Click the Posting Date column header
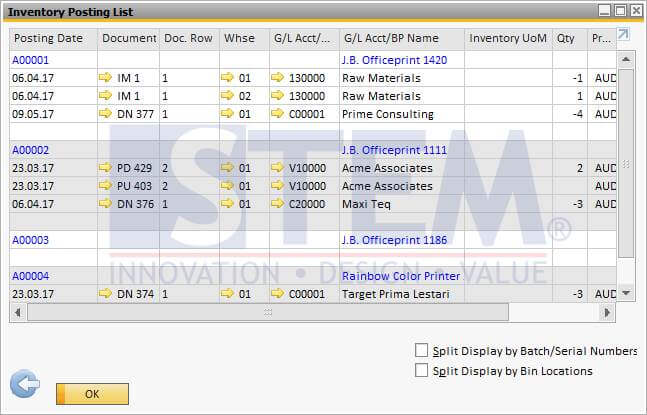647x415 pixels. coord(53,38)
